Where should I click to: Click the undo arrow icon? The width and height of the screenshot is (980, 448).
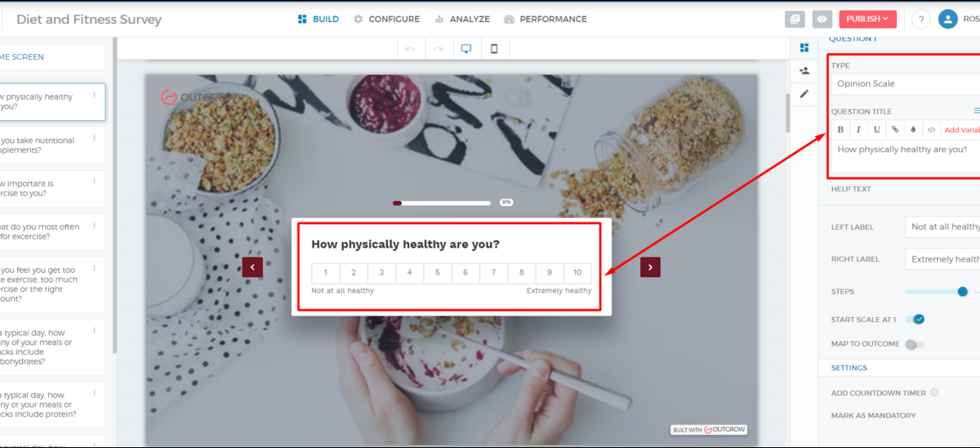pyautogui.click(x=410, y=49)
